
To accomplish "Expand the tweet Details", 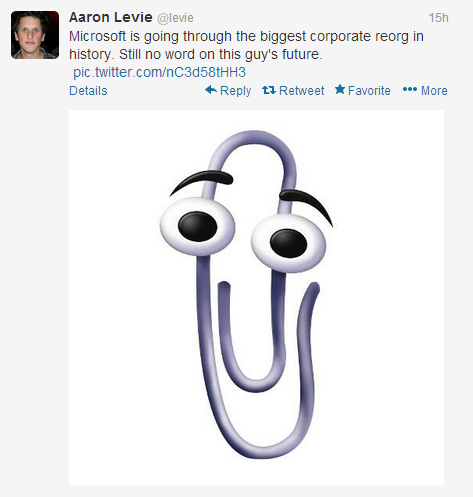I will [x=88, y=91].
